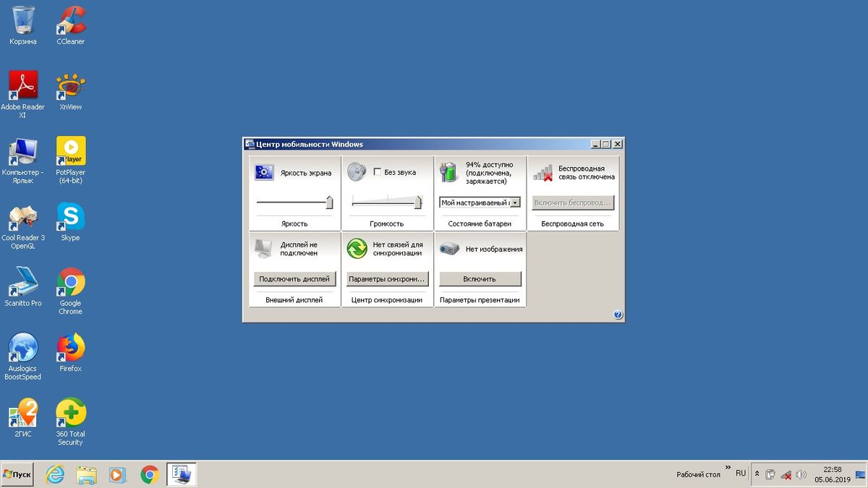Screen dimensions: 868x488
Task: Click the external display monitor icon
Action: click(263, 249)
